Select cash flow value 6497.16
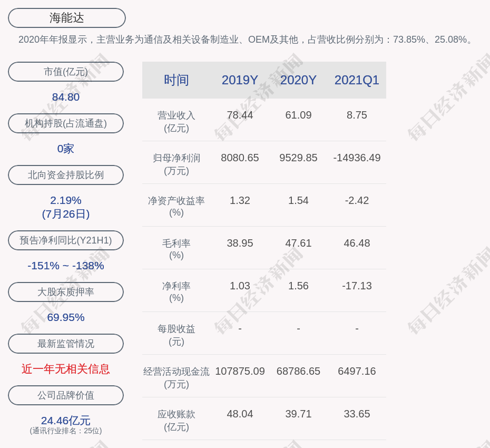Image resolution: width=490 pixels, height=448 pixels. (x=357, y=372)
